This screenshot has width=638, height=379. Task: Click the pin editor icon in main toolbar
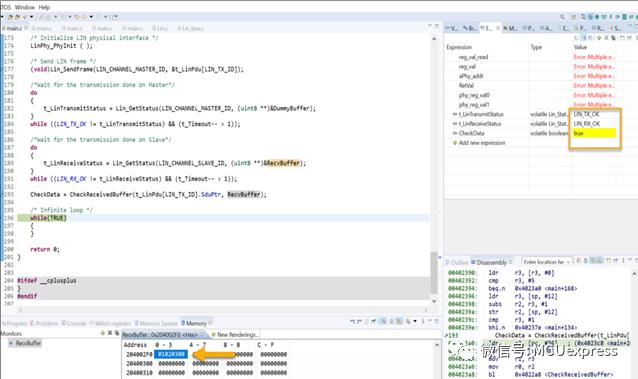click(x=115, y=17)
